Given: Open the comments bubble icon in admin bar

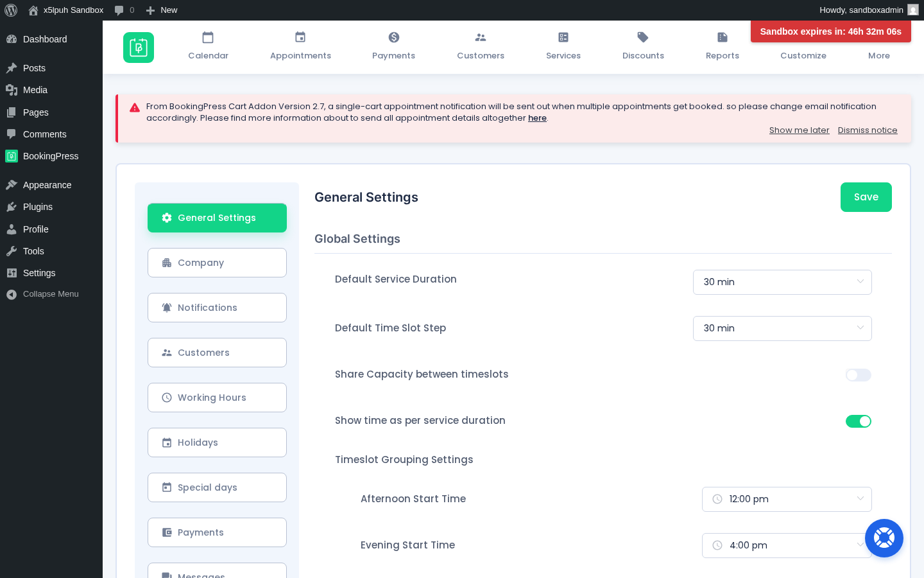Looking at the screenshot, I should [x=119, y=10].
